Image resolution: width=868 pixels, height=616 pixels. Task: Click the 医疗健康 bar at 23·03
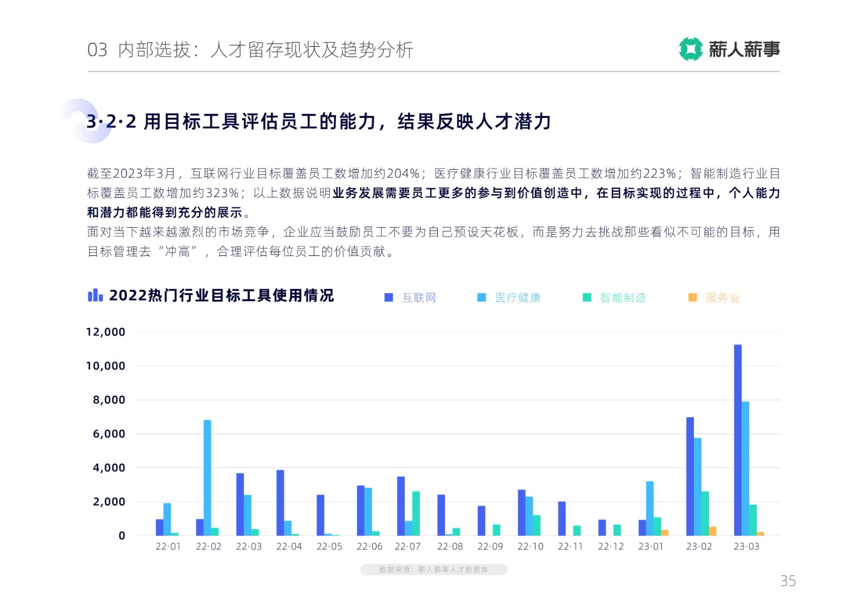[745, 469]
